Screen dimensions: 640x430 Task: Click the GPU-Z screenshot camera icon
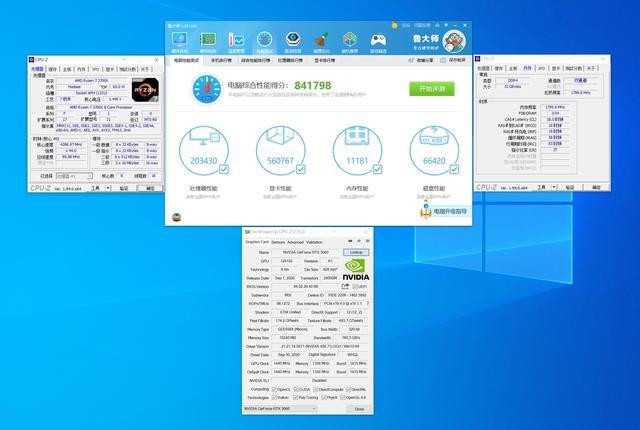tap(350, 242)
